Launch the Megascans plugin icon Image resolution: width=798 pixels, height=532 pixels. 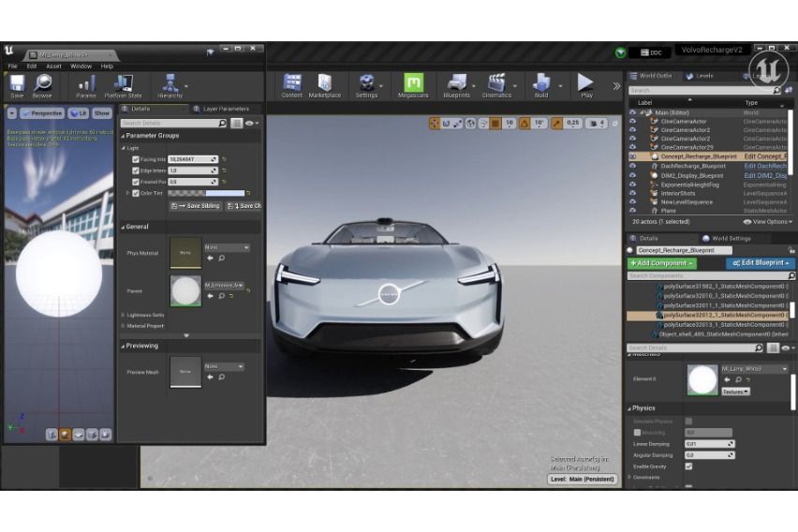pos(413,85)
